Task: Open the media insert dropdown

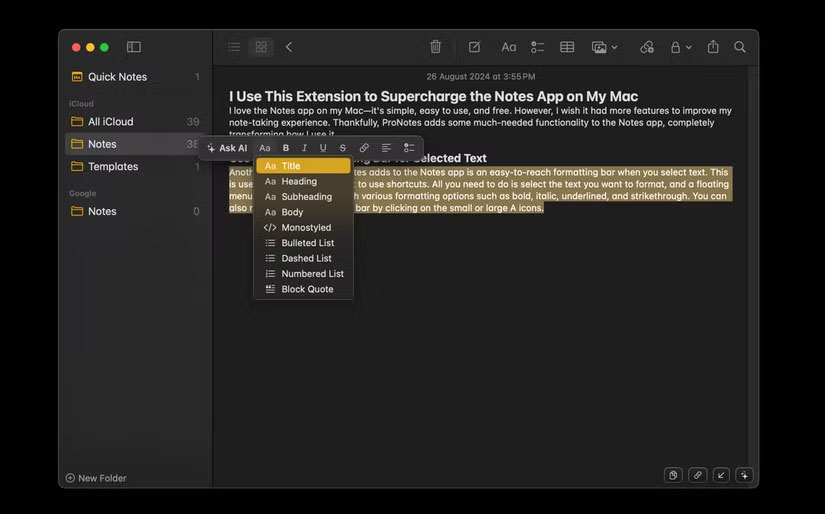Action: coord(604,47)
